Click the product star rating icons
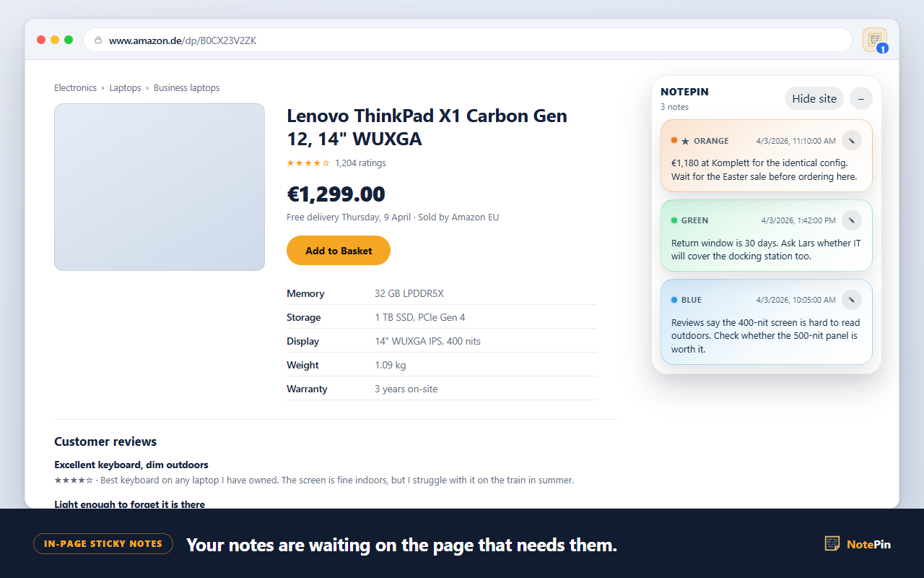 point(308,163)
